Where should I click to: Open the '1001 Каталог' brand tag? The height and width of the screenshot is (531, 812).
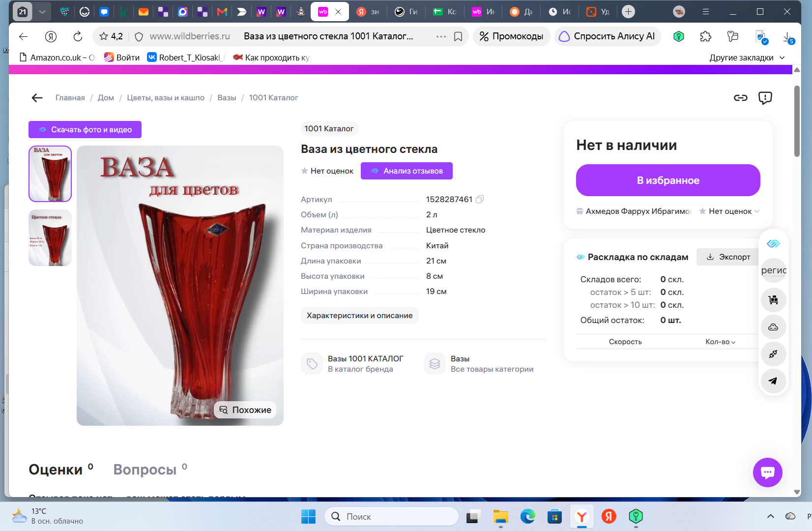(329, 129)
